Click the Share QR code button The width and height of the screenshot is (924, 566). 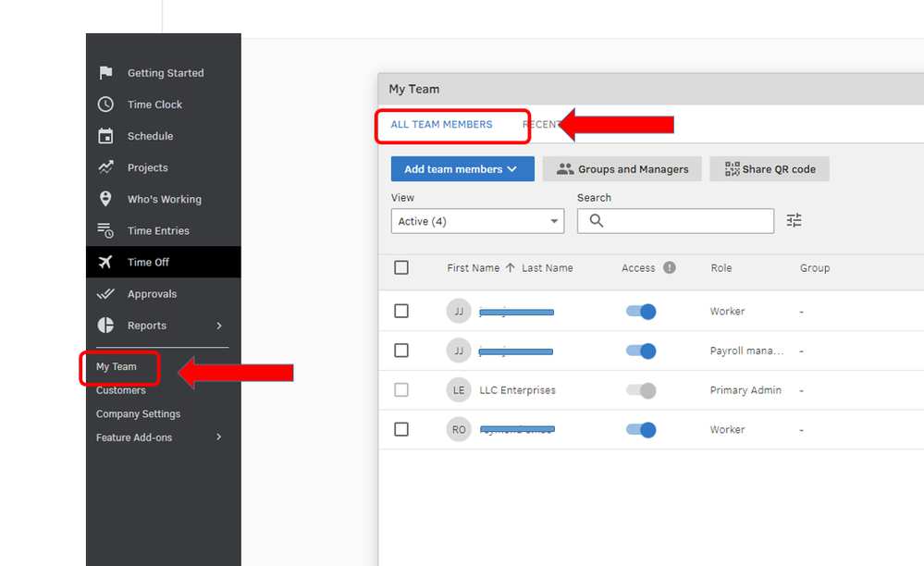770,169
